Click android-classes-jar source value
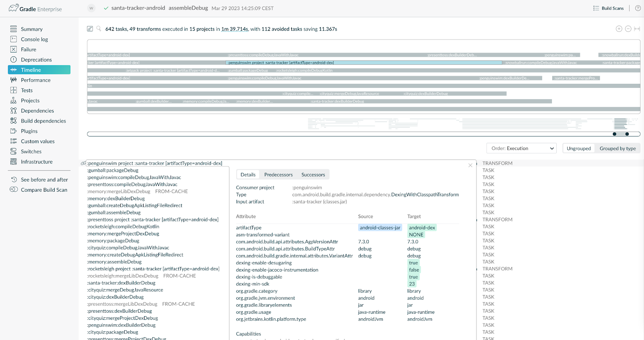 pos(380,228)
